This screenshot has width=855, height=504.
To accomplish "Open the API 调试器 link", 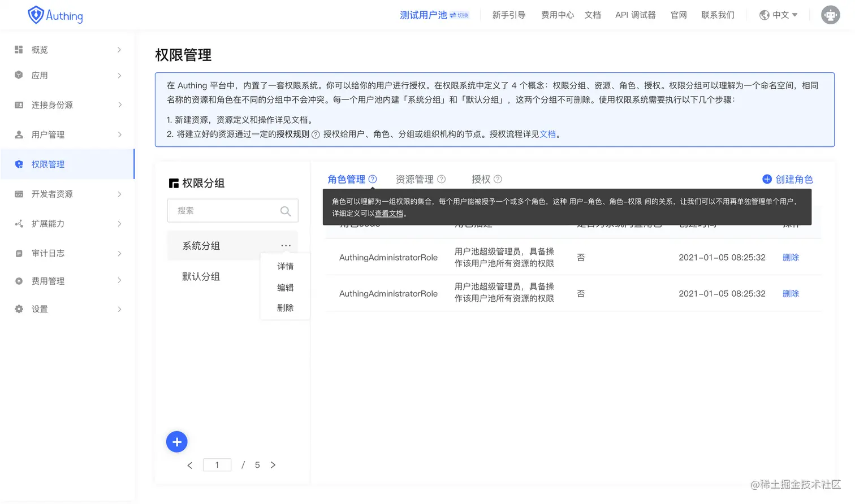I will point(636,15).
